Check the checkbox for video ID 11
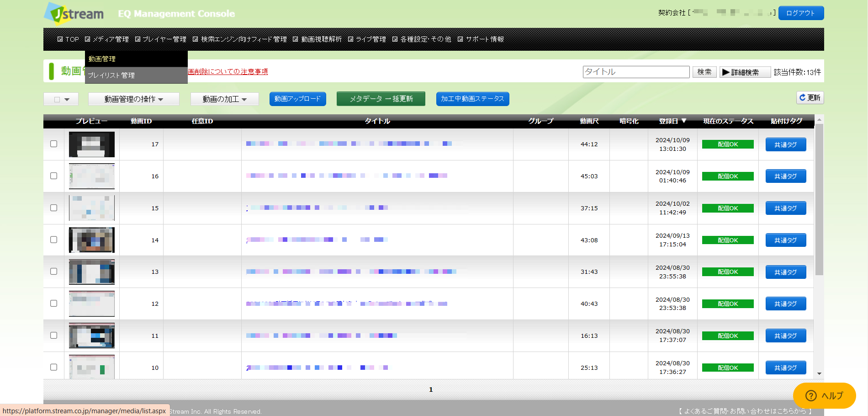 pyautogui.click(x=54, y=335)
